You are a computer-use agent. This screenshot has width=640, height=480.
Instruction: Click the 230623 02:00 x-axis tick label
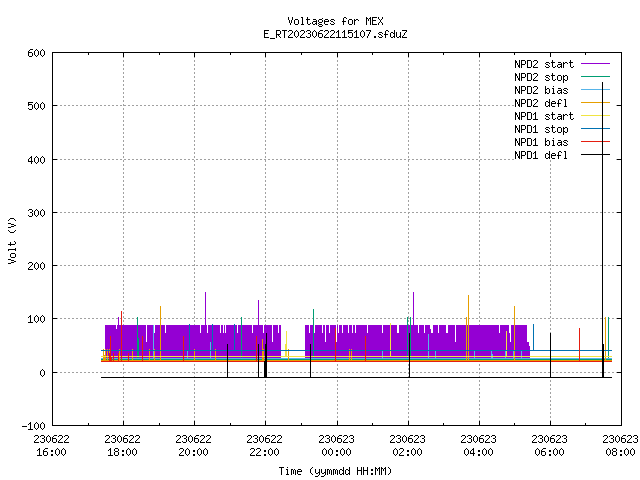pos(407,446)
